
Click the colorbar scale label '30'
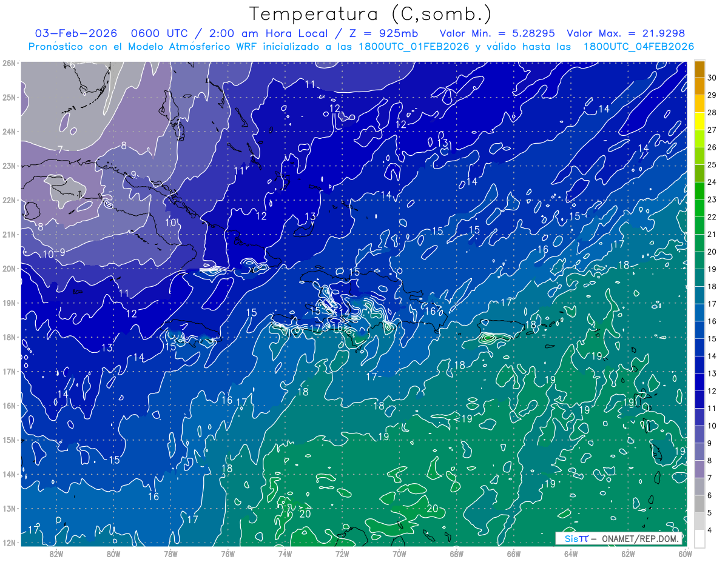click(712, 78)
